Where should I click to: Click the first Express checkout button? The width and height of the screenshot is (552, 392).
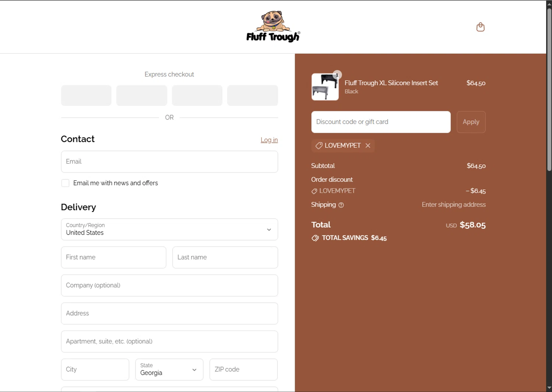[x=86, y=96]
